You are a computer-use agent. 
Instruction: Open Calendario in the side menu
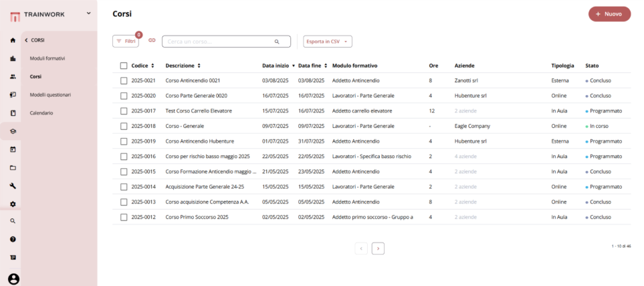pos(41,113)
